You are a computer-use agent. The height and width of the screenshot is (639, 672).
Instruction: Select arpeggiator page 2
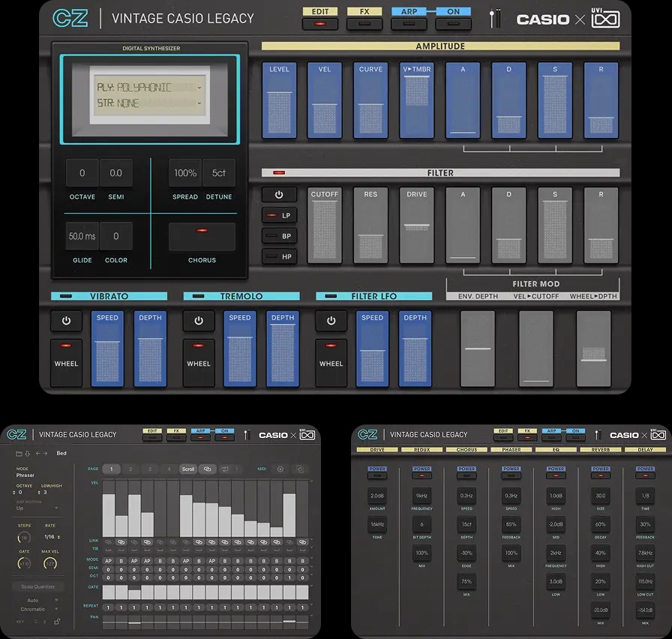point(130,469)
